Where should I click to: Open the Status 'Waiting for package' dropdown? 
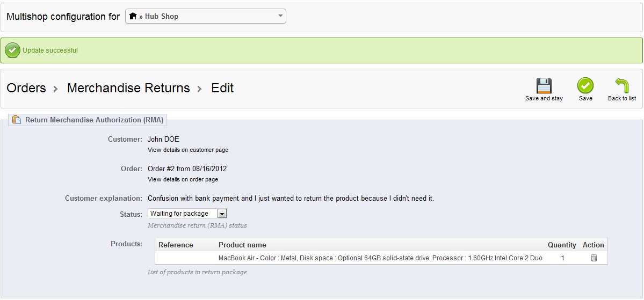[x=183, y=214]
